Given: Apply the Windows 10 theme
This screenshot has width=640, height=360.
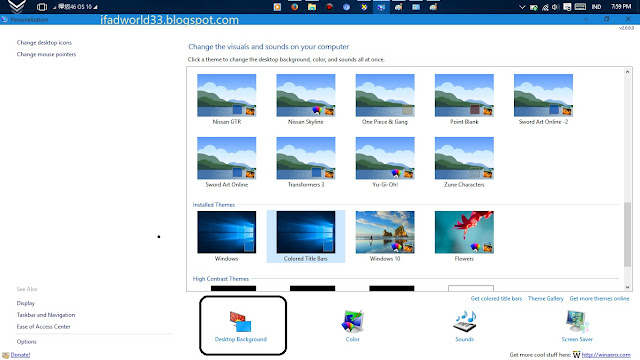Looking at the screenshot, I should (x=385, y=236).
